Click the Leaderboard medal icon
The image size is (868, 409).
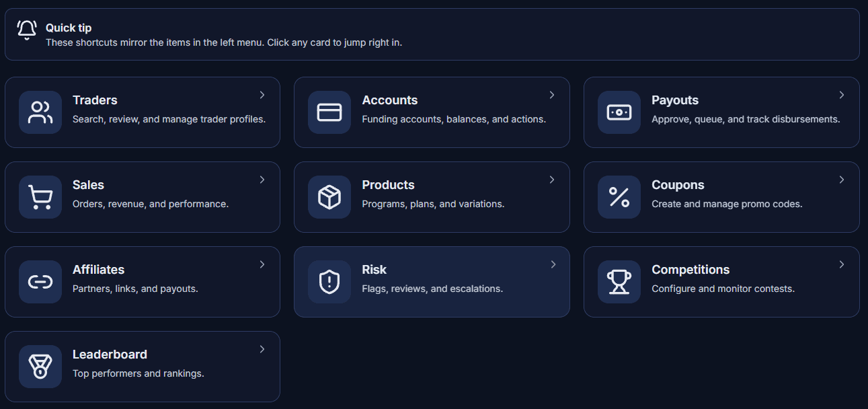(x=40, y=366)
